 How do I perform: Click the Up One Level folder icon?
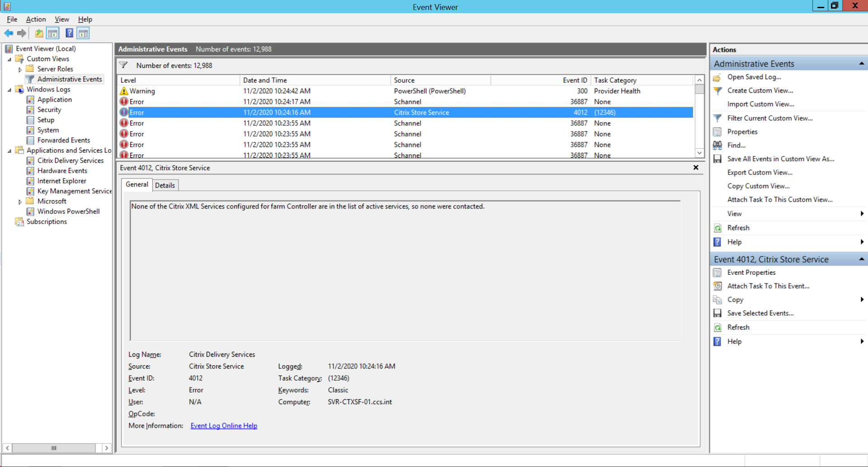[x=39, y=33]
